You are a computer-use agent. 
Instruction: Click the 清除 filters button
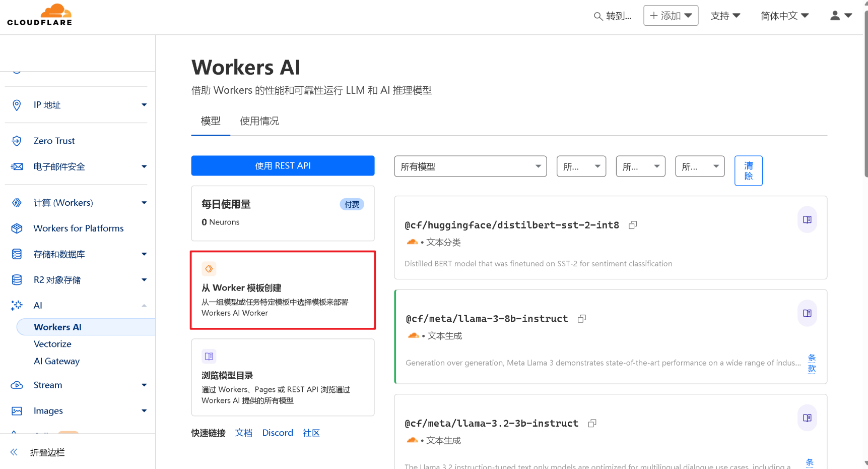(x=748, y=171)
